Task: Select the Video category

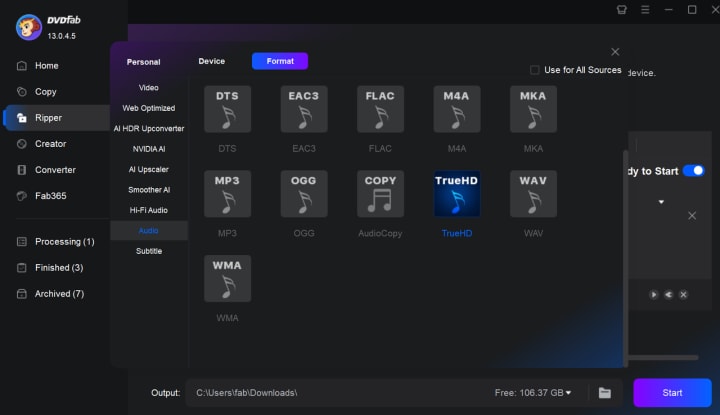Action: 149,88
